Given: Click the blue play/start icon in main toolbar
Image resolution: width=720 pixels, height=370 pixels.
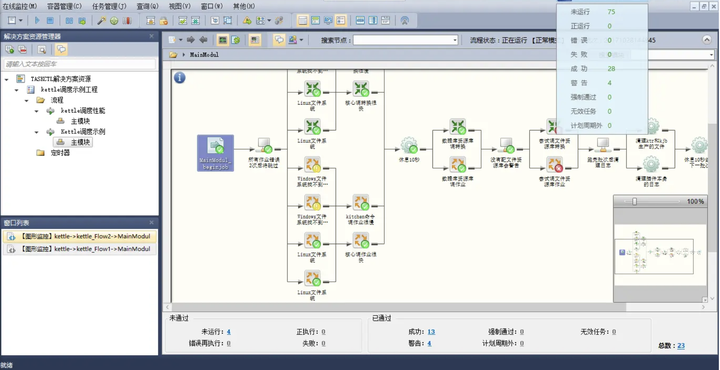Looking at the screenshot, I should coord(38,21).
